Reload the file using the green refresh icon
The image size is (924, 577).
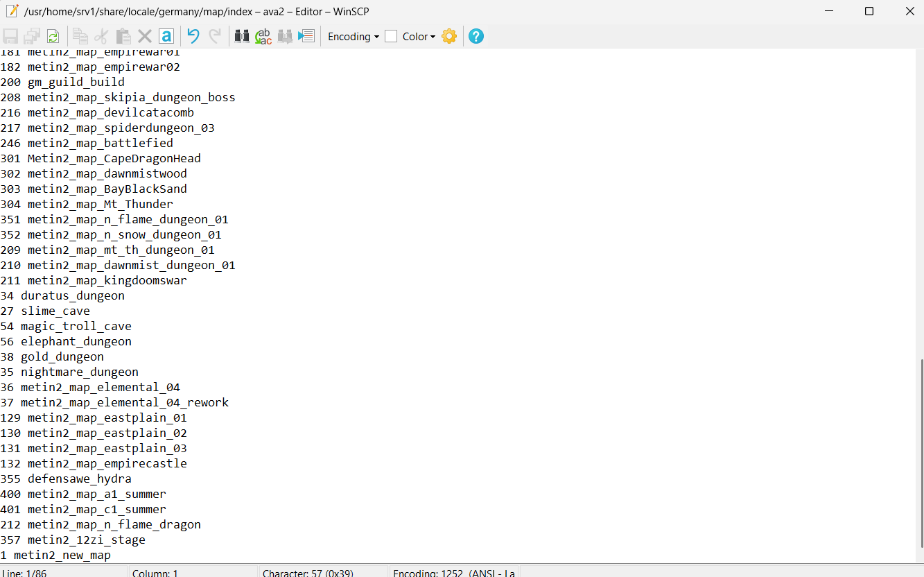coord(53,36)
